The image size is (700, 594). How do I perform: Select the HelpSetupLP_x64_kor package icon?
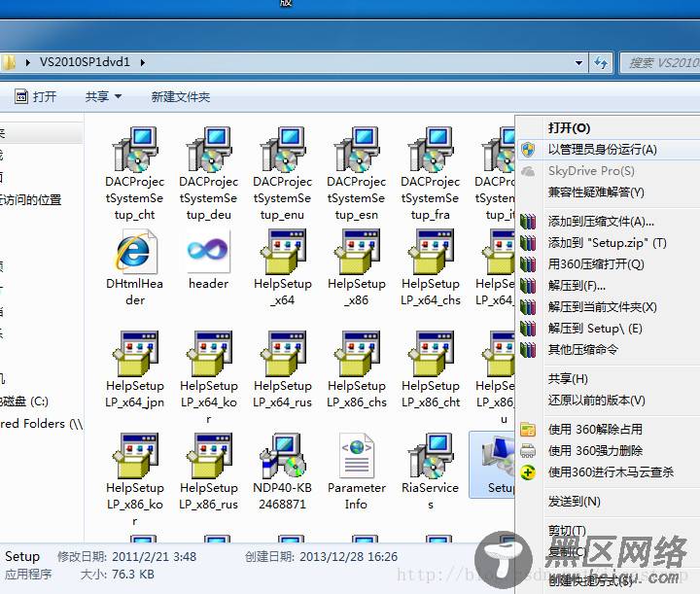pos(208,354)
